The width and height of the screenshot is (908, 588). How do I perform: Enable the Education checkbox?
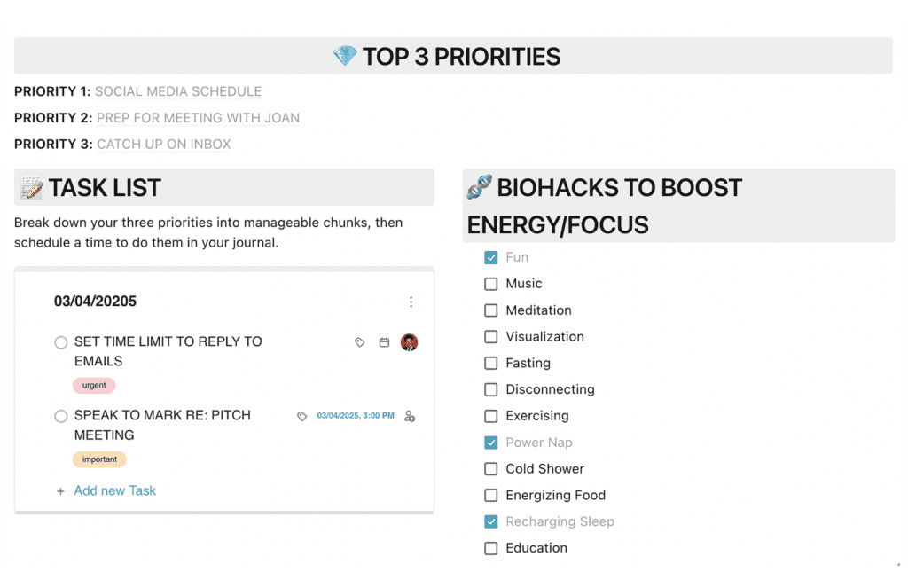(x=490, y=548)
